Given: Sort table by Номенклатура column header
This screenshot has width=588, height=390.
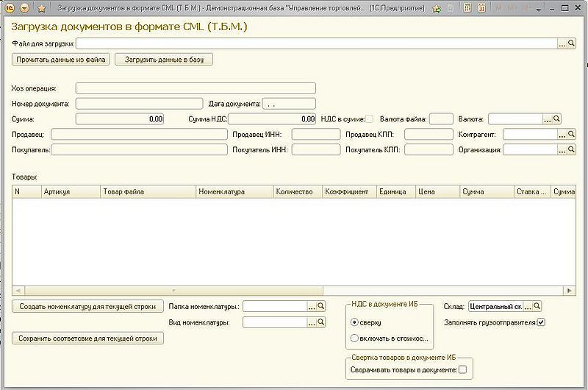Looking at the screenshot, I should pos(234,191).
